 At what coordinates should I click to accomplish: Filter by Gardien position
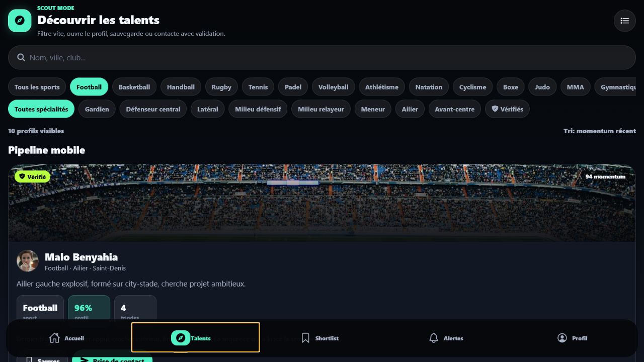[x=97, y=109]
